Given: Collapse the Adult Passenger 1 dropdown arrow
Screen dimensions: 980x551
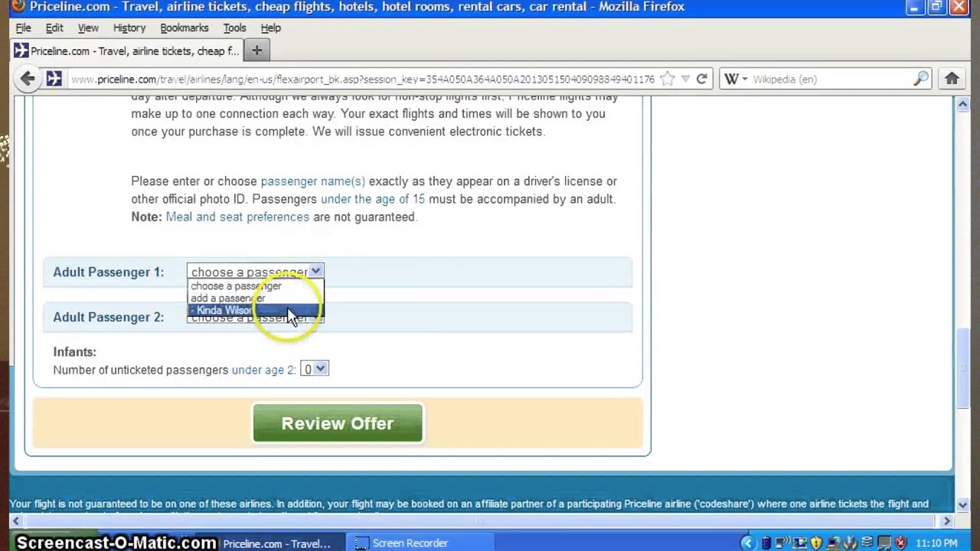Looking at the screenshot, I should 315,271.
